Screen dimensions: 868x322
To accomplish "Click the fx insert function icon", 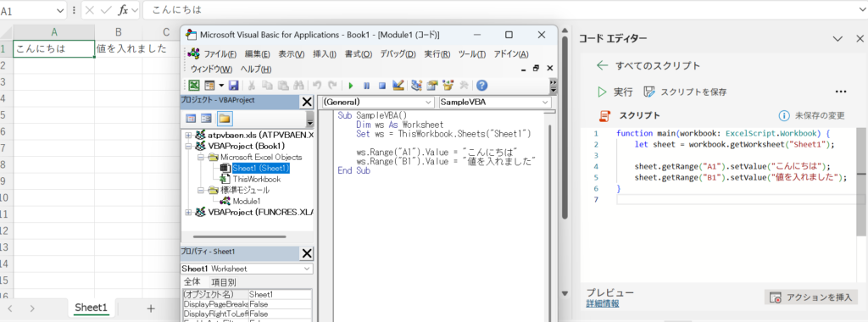I will coord(124,10).
